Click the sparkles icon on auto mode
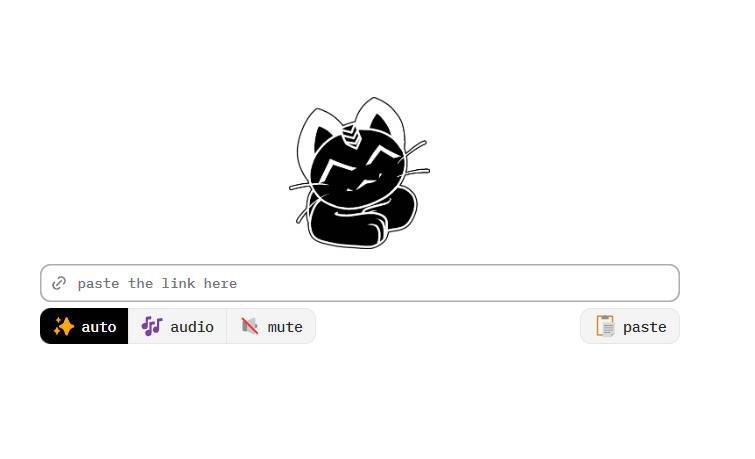The image size is (755, 459). [x=64, y=327]
